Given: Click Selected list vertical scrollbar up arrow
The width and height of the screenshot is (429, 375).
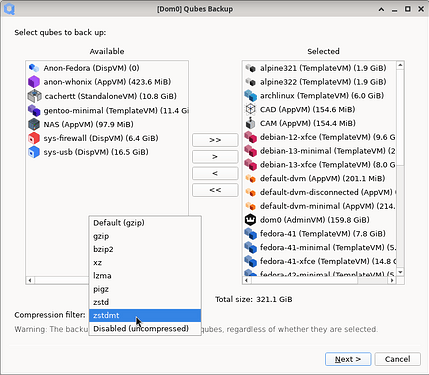Looking at the screenshot, I should tap(400, 65).
